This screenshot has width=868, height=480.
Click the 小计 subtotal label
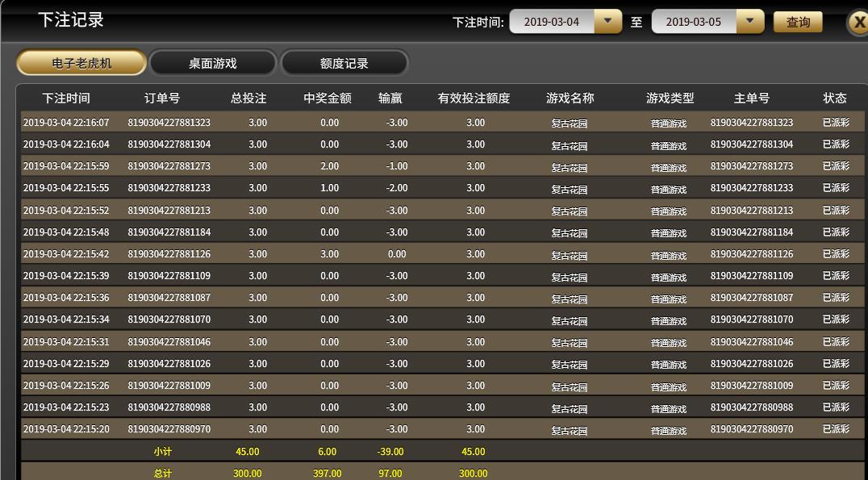point(163,452)
